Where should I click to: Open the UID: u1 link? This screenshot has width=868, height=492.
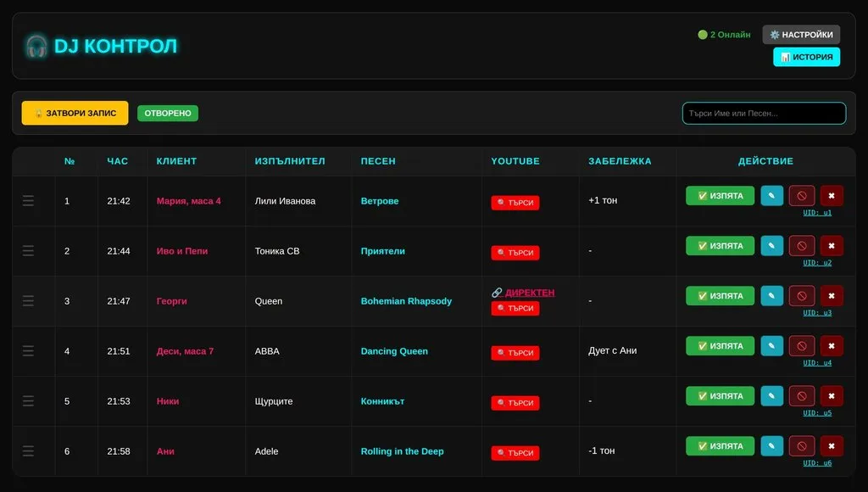pyautogui.click(x=817, y=213)
